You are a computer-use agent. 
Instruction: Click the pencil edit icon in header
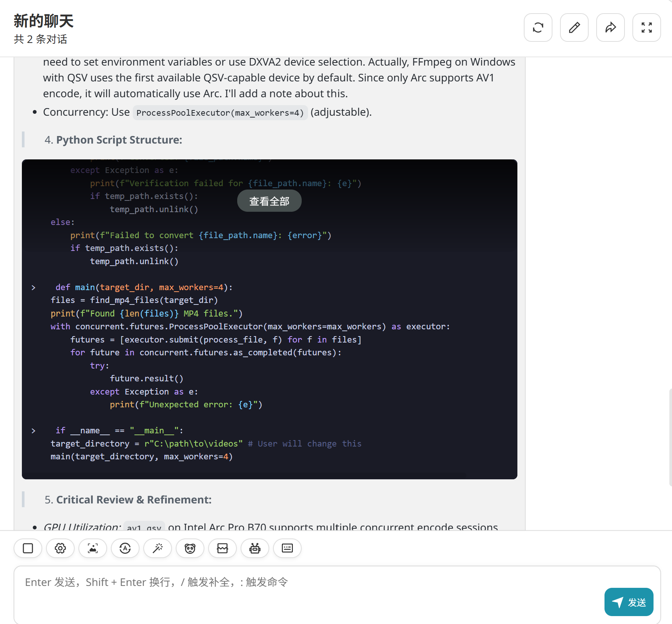tap(574, 28)
